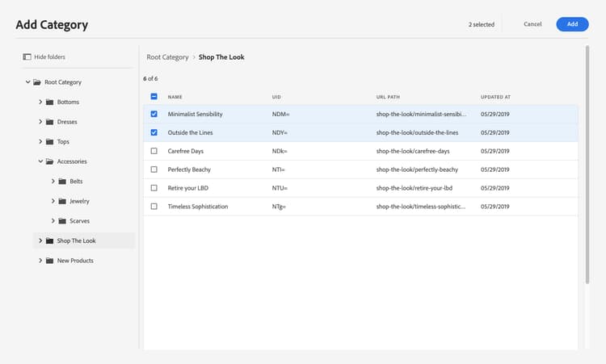Click the New Products folder icon
The height and width of the screenshot is (364, 606).
point(50,261)
